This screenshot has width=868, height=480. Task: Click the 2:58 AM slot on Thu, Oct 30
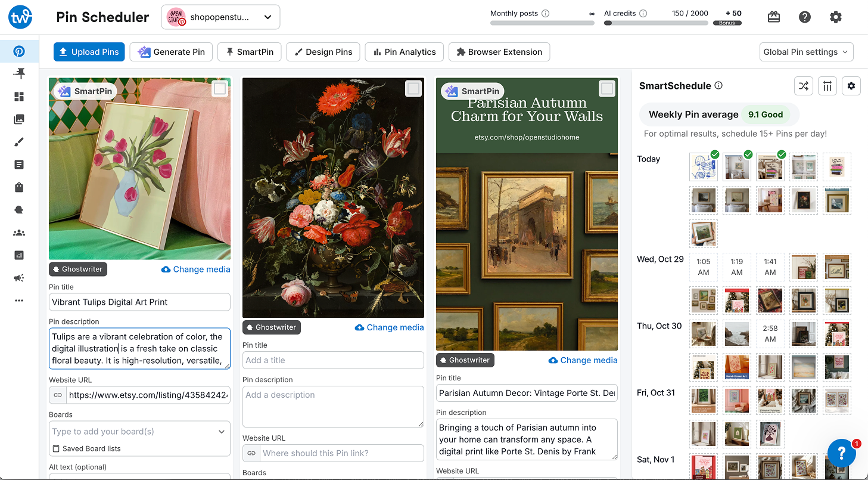click(770, 334)
